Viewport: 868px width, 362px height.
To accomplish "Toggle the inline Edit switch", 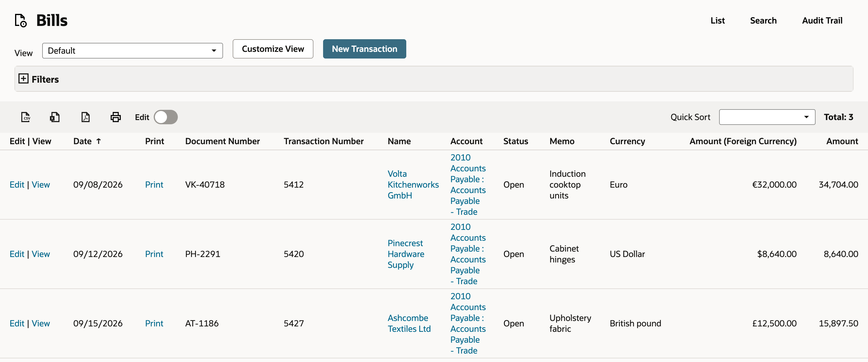I will 166,117.
